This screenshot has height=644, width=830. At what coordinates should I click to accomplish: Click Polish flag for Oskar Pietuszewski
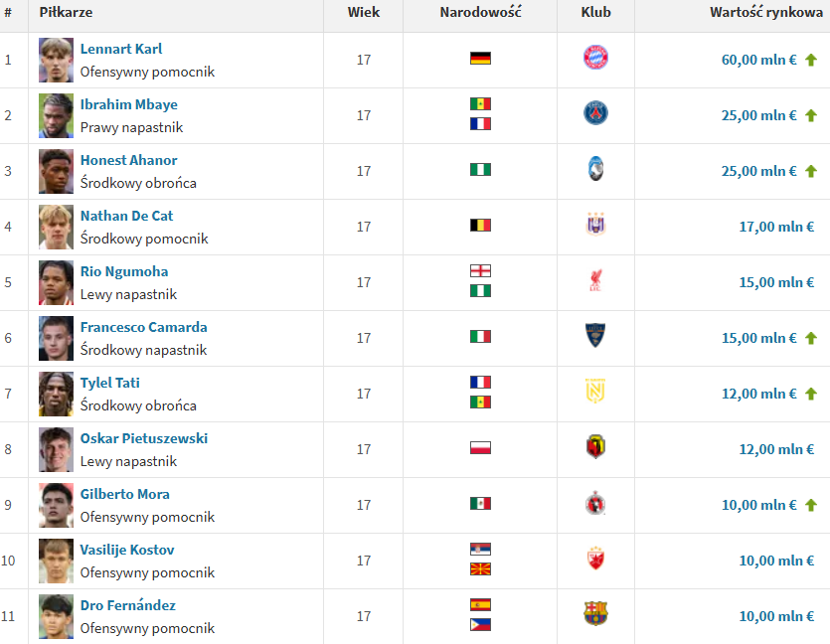coord(480,448)
